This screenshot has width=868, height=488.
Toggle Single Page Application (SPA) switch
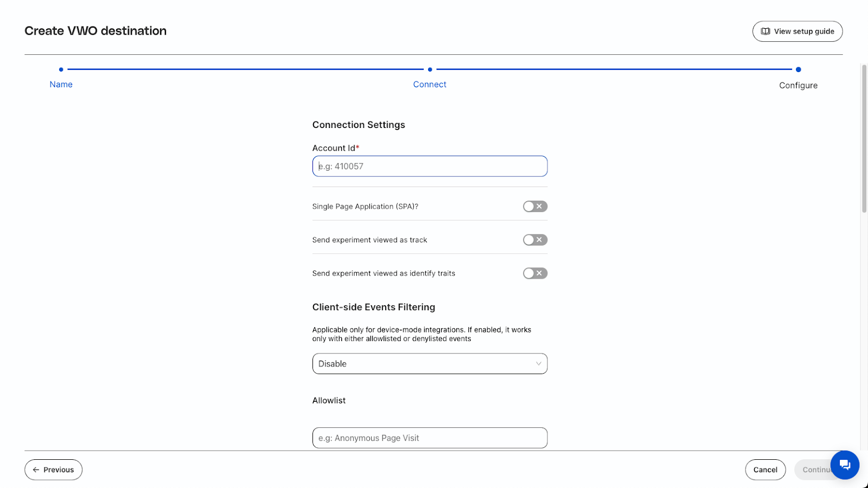click(535, 207)
